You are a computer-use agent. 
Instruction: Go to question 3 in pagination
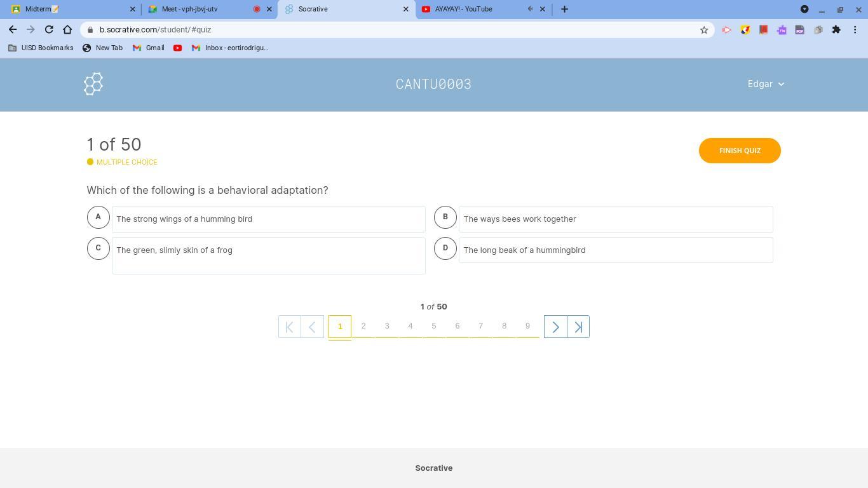(x=387, y=327)
